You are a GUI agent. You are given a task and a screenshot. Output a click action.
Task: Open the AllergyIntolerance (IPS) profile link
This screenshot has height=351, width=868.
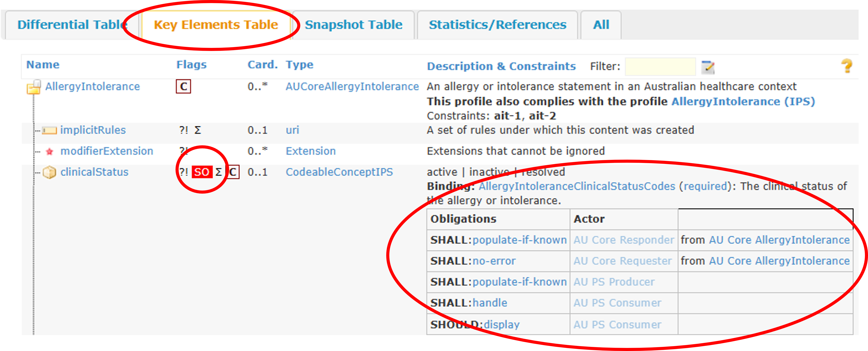[x=743, y=102]
